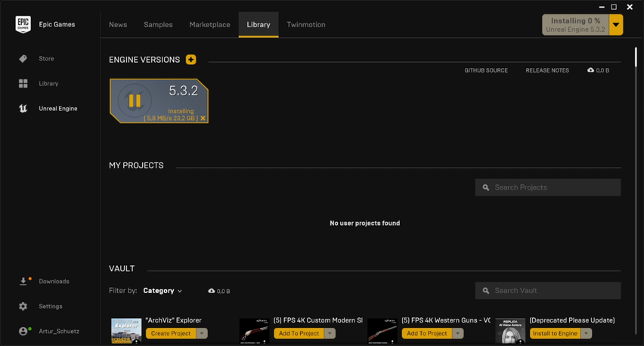Open the Deprecated Replica asset thumbnail
This screenshot has width=644, height=346.
[510, 330]
